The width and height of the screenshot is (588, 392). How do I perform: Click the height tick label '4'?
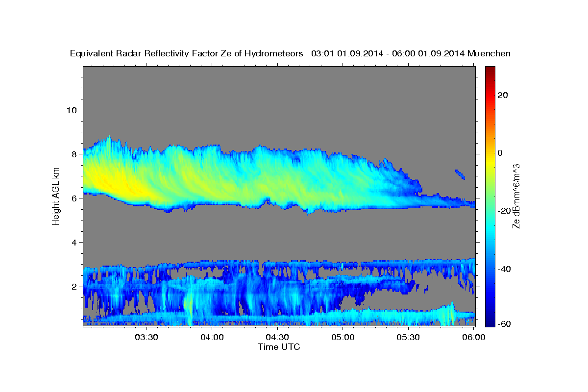(x=73, y=243)
